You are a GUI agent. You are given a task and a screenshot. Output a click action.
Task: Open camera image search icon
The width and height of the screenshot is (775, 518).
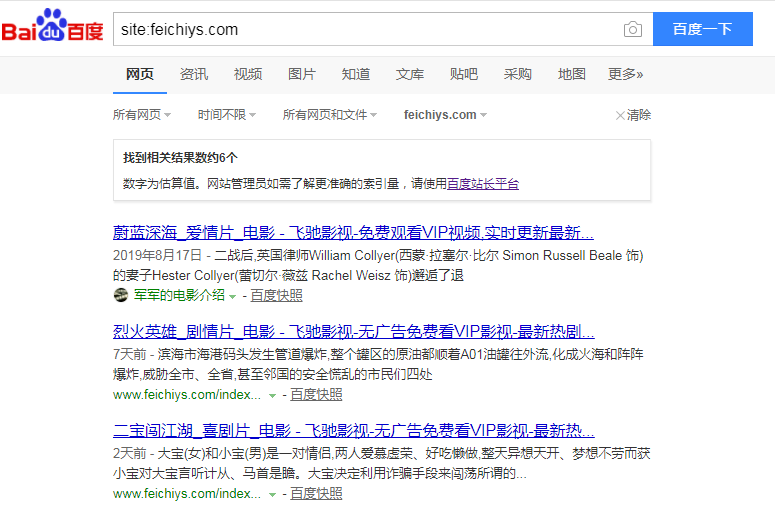pos(633,30)
